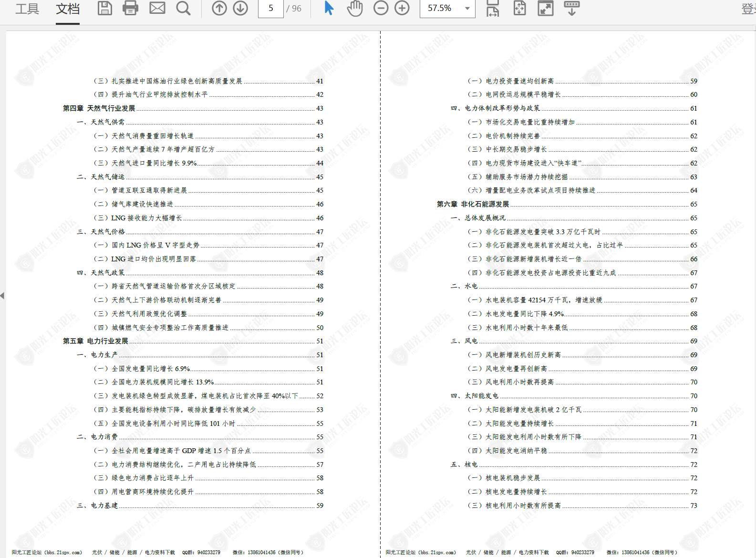Screen dimensions: 756x558
Task: Open the search magnifier icon
Action: (x=183, y=8)
